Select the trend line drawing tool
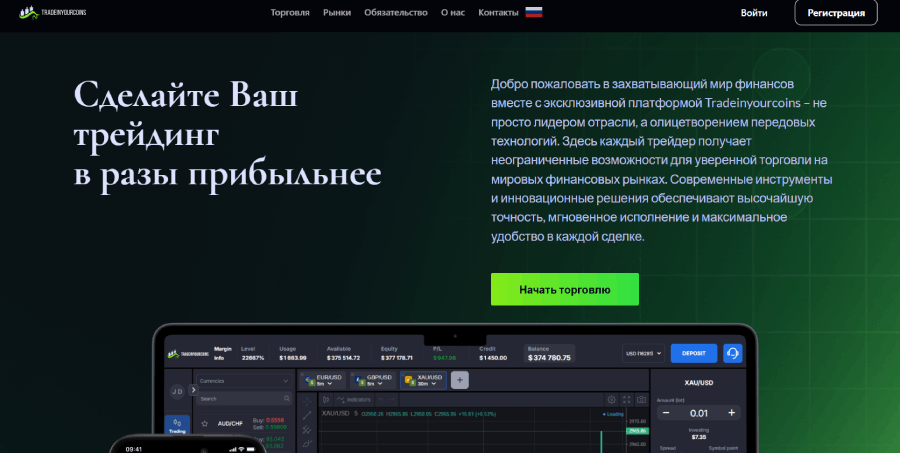 click(308, 416)
